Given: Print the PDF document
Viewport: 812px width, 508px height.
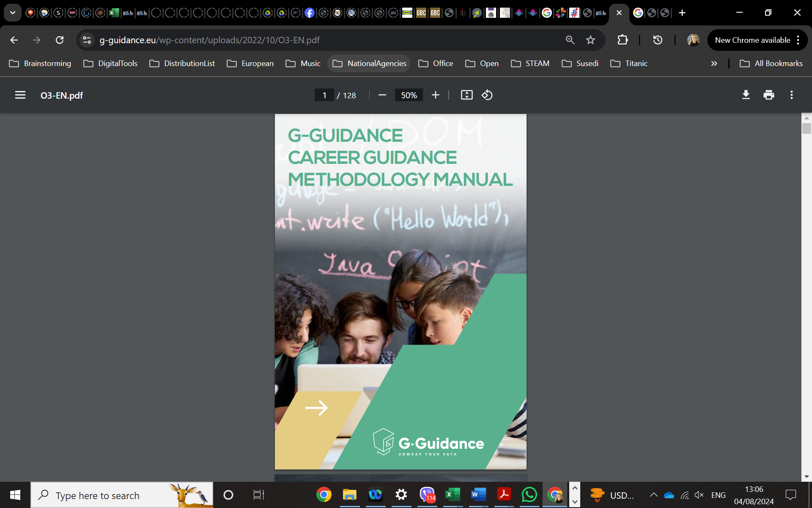Looking at the screenshot, I should click(x=769, y=95).
